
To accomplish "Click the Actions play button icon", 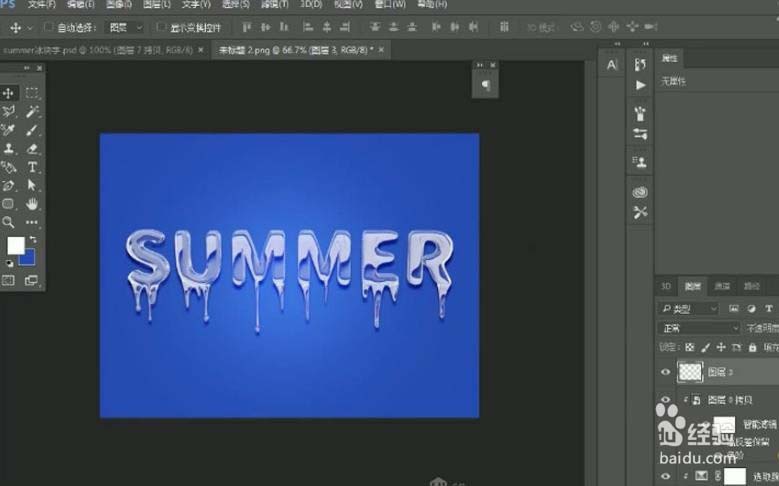I will click(640, 86).
